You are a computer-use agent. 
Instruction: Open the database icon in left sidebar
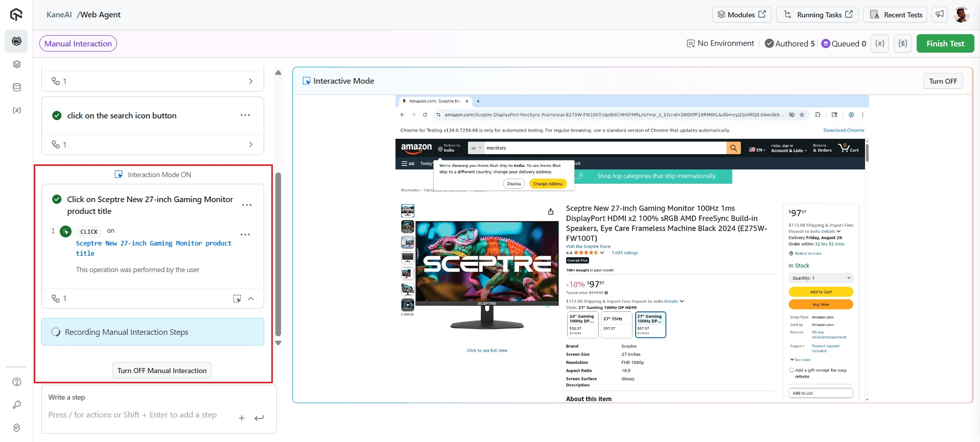17,87
